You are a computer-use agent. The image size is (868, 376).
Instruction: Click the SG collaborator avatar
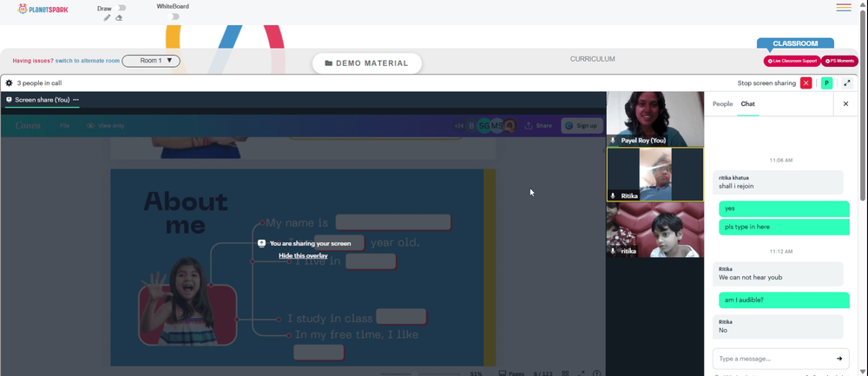click(x=483, y=126)
